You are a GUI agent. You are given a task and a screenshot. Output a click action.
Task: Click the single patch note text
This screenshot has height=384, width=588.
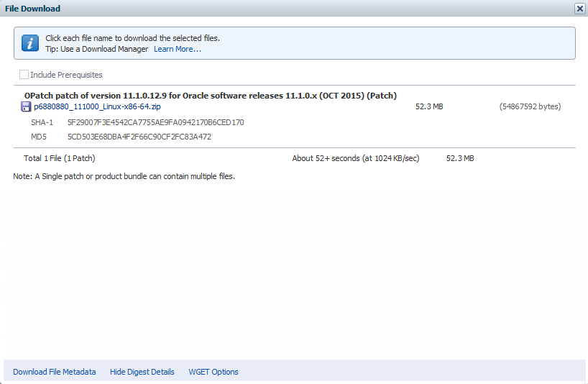coord(124,176)
